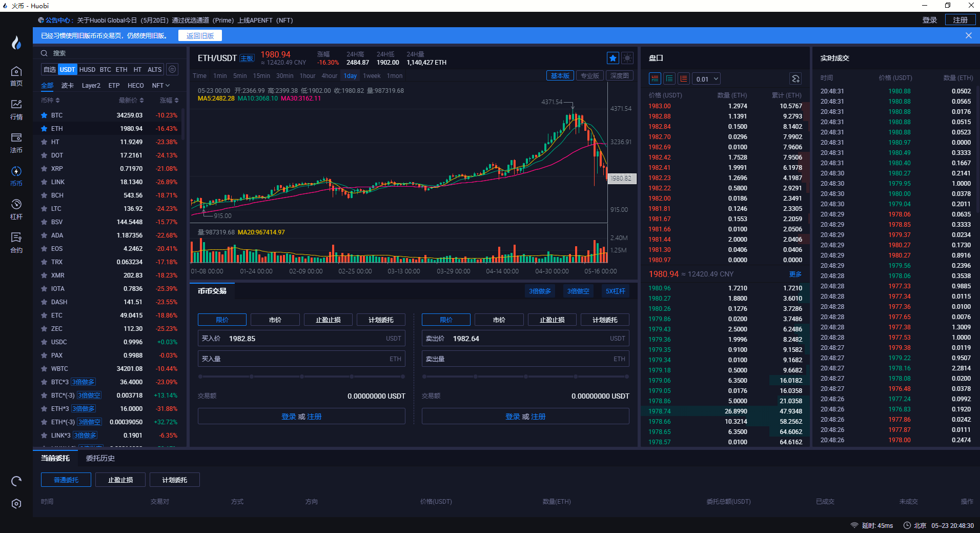980x533 pixels.
Task: Click the Huobi flame logo
Action: click(x=16, y=43)
